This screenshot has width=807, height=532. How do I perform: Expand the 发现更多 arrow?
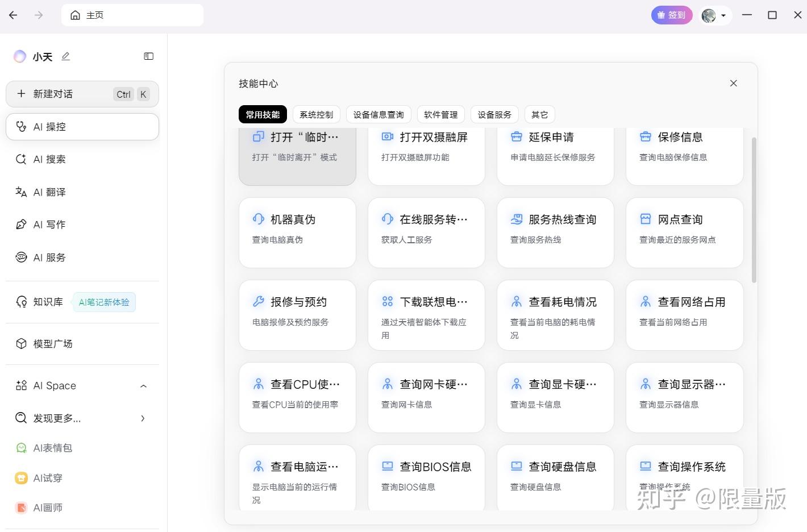[x=143, y=418]
